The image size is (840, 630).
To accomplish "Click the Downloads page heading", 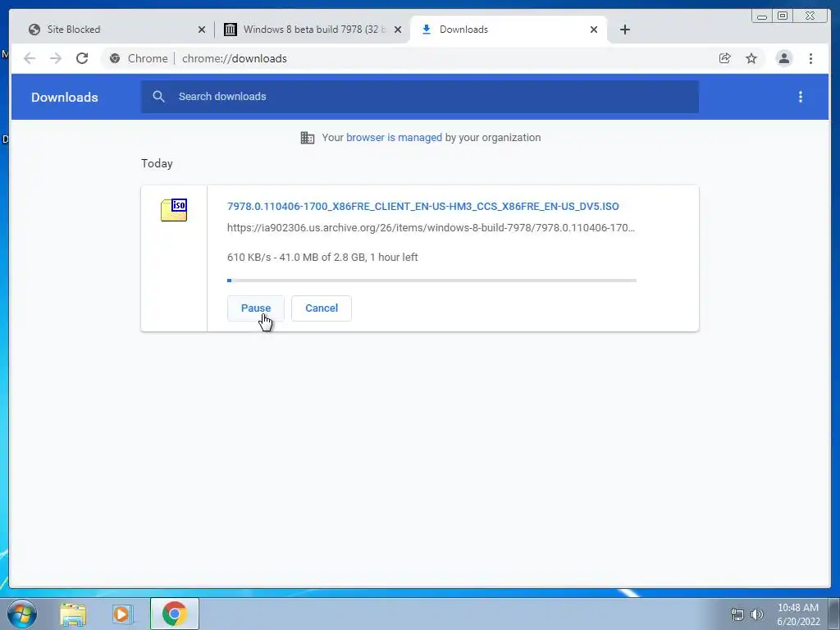I will point(64,97).
